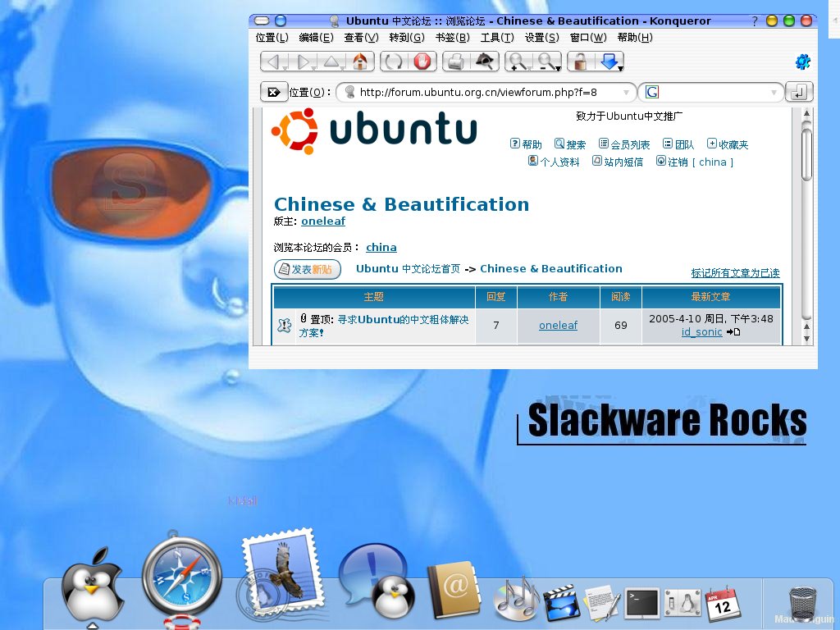This screenshot has width=840, height=630.
Task: Open the trash can in dock
Action: pos(802,605)
